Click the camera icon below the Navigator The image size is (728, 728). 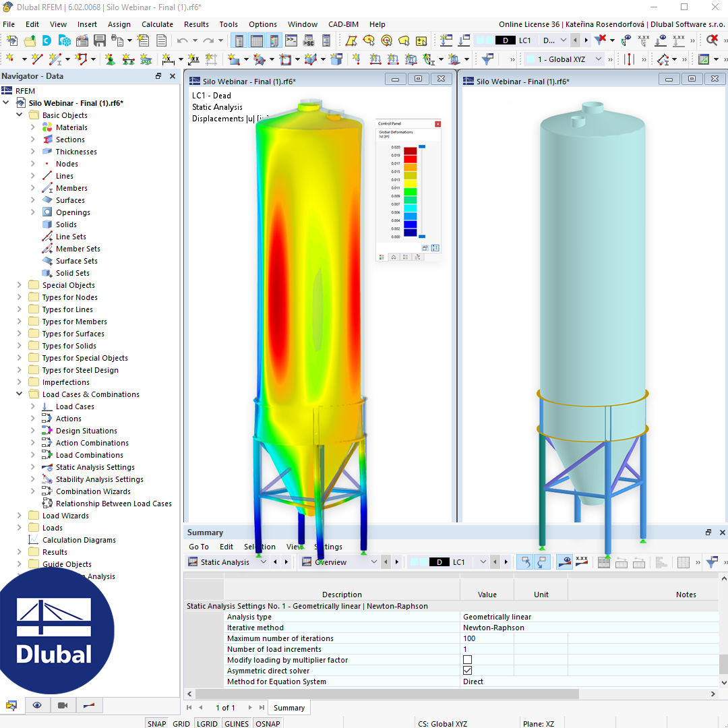[x=63, y=705]
